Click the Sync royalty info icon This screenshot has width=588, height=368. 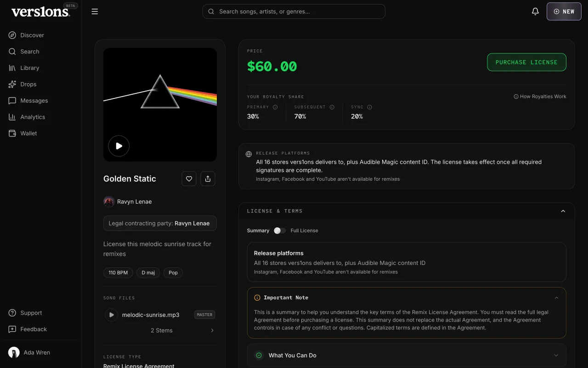coord(369,107)
